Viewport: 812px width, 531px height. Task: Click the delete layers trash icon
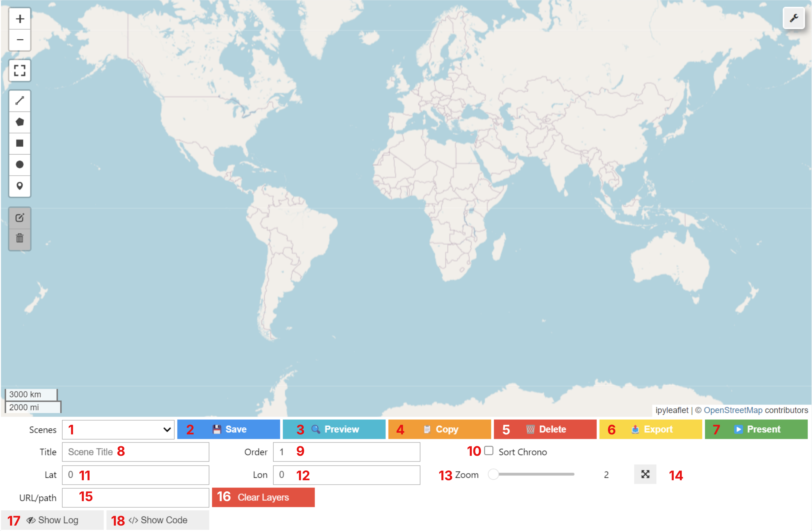coord(20,238)
